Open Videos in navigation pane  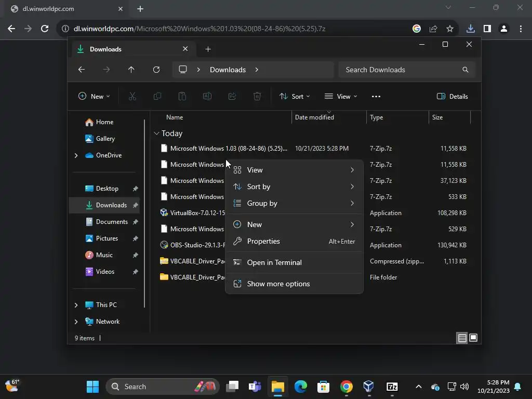click(x=105, y=272)
